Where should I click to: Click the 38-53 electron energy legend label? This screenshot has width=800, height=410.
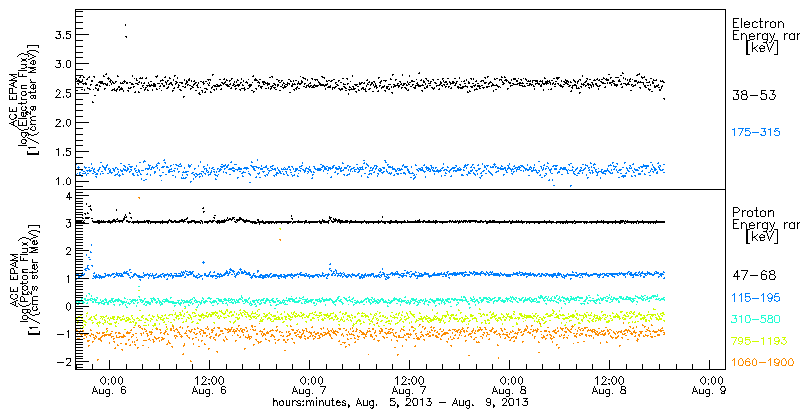tap(754, 95)
